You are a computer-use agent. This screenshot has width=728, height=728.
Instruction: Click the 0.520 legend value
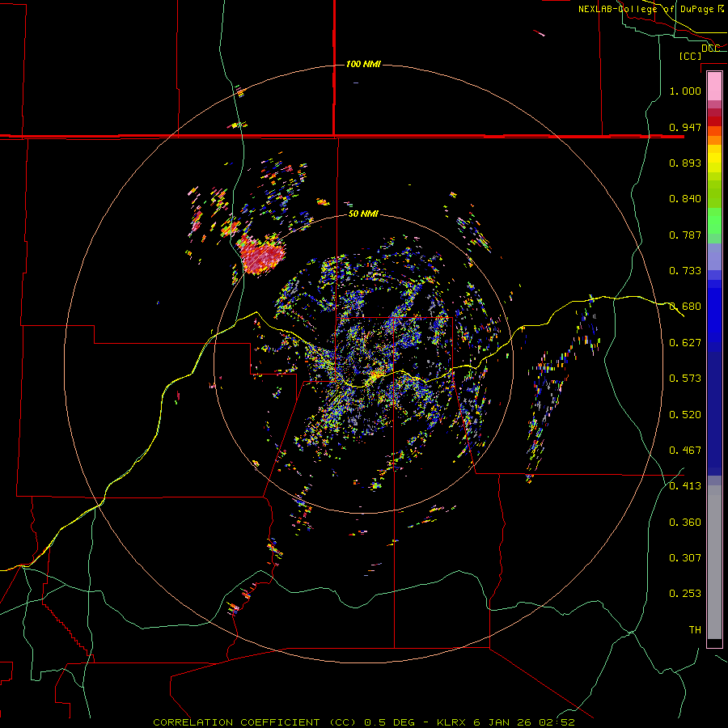pos(685,415)
